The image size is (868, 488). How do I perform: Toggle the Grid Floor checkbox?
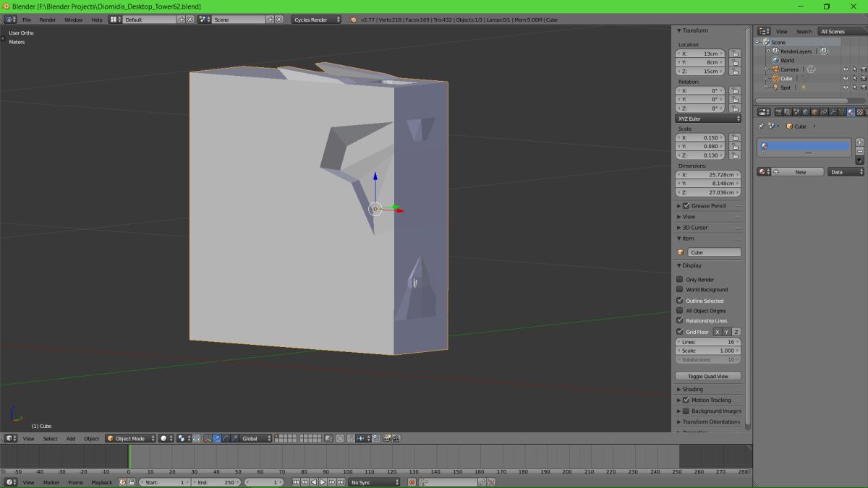click(680, 332)
